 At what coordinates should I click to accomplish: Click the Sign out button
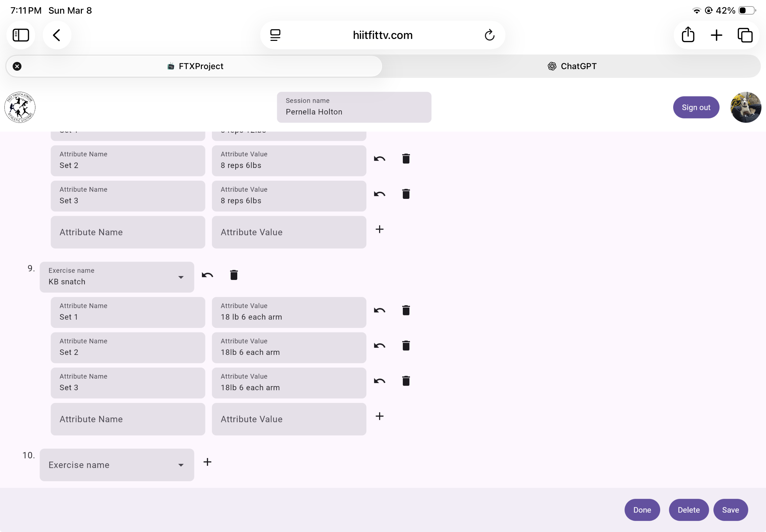click(x=696, y=107)
